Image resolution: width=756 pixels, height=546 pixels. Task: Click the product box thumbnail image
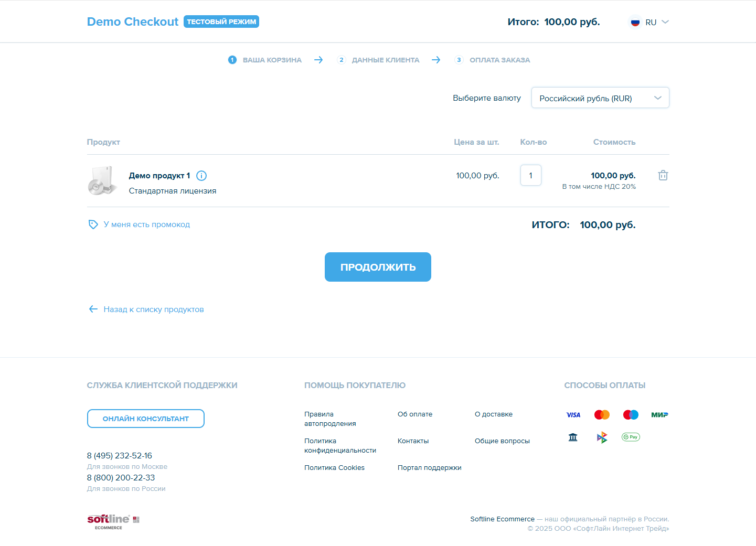pos(102,181)
